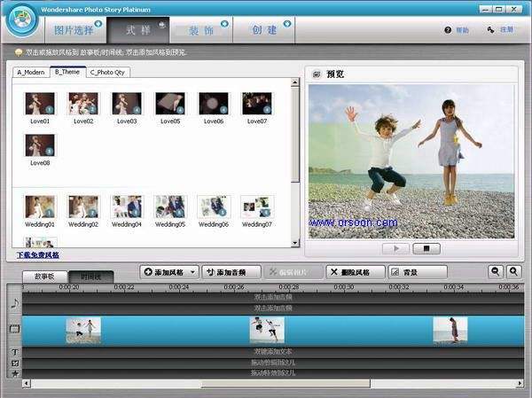Click the timeline scroll right arrow
532x398 pixels.
(520, 384)
